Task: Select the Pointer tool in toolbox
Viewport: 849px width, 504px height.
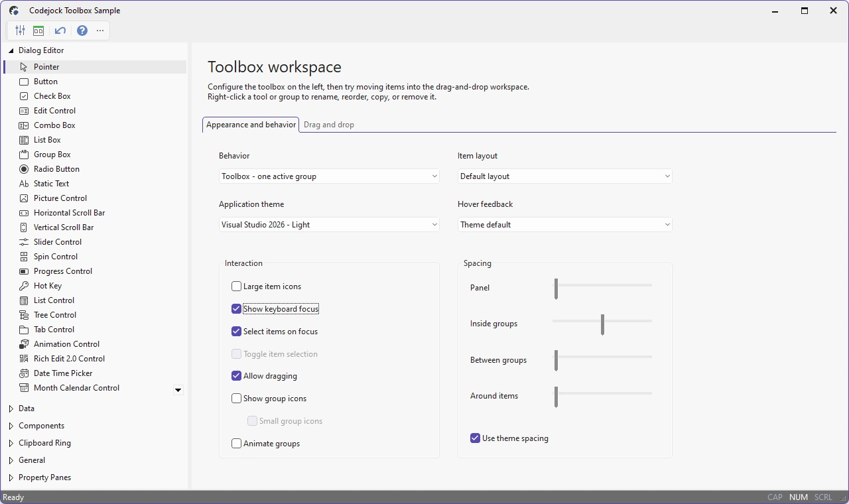Action: tap(96, 67)
